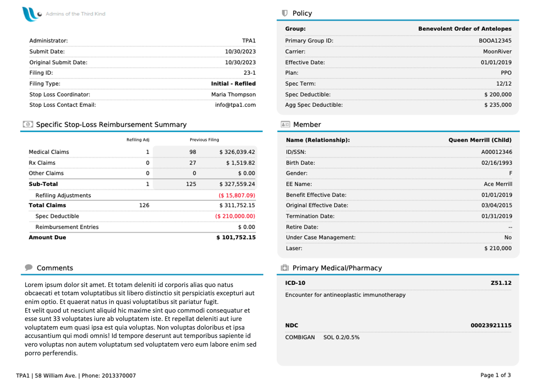Click the Initial - Refiled filing type value

point(233,84)
